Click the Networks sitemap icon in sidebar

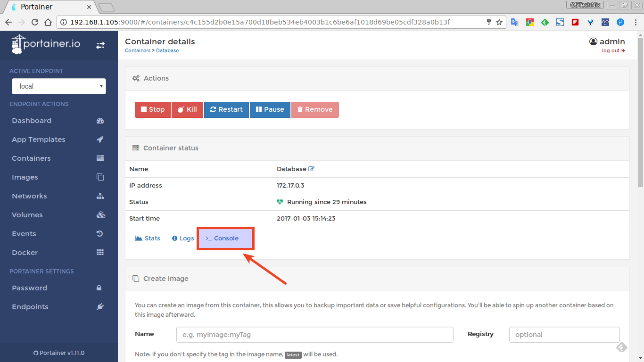100,196
